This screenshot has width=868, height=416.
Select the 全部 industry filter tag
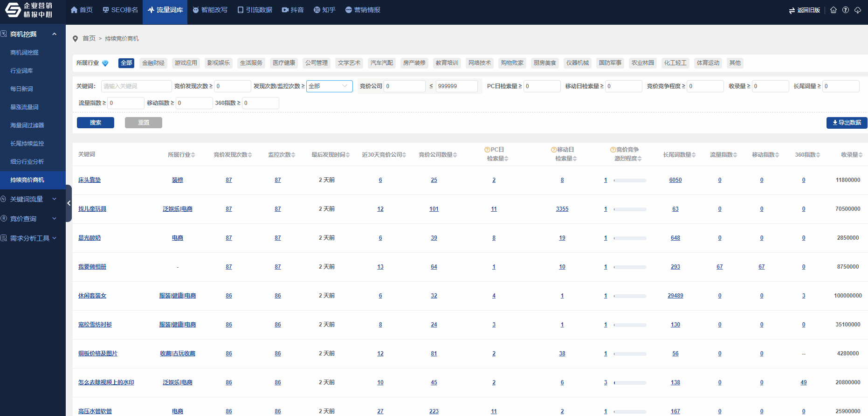(126, 63)
